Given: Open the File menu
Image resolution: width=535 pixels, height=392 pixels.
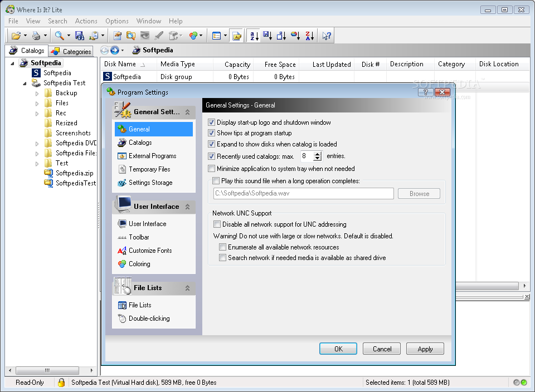Looking at the screenshot, I should point(13,21).
